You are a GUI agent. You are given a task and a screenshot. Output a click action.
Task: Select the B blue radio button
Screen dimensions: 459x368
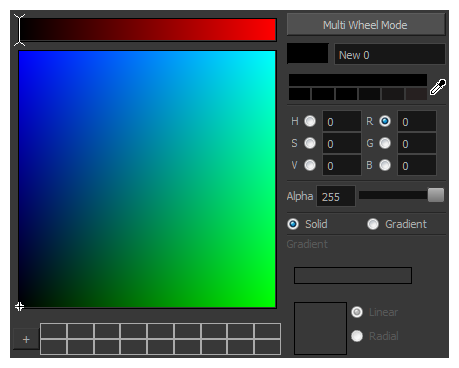pyautogui.click(x=385, y=165)
